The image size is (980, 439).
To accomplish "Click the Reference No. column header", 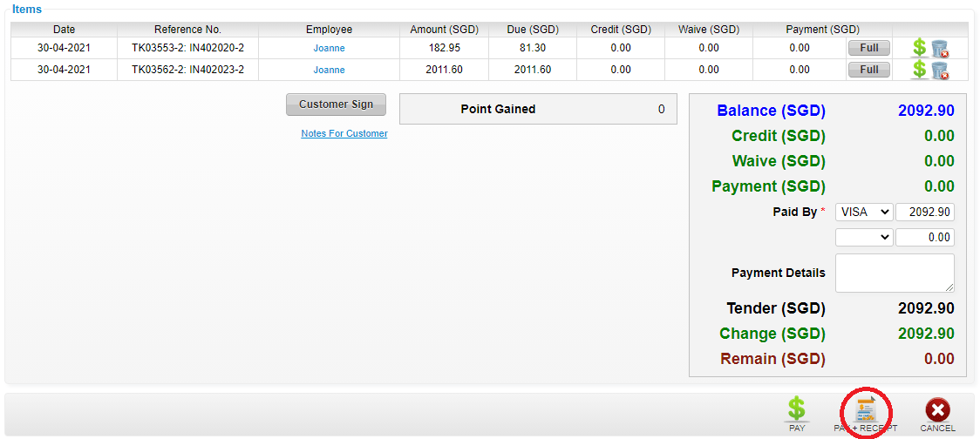I will (188, 30).
